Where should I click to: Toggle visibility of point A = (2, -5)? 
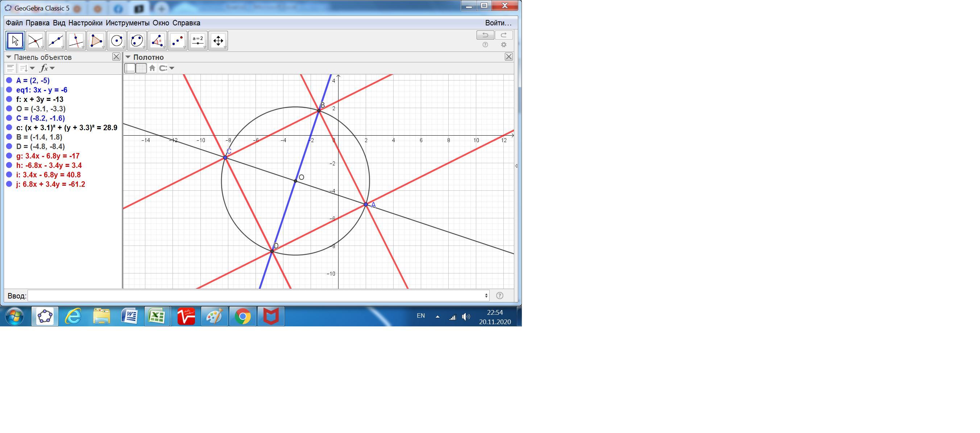pos(9,81)
